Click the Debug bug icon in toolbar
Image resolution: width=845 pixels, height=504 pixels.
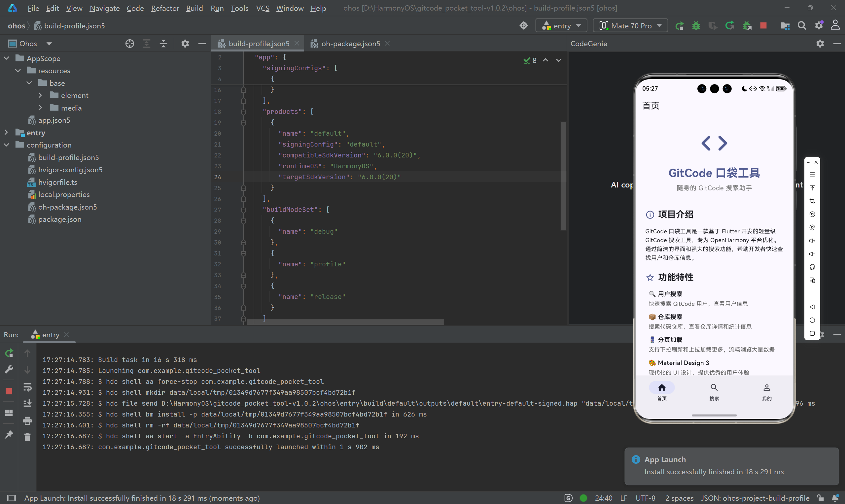(696, 26)
